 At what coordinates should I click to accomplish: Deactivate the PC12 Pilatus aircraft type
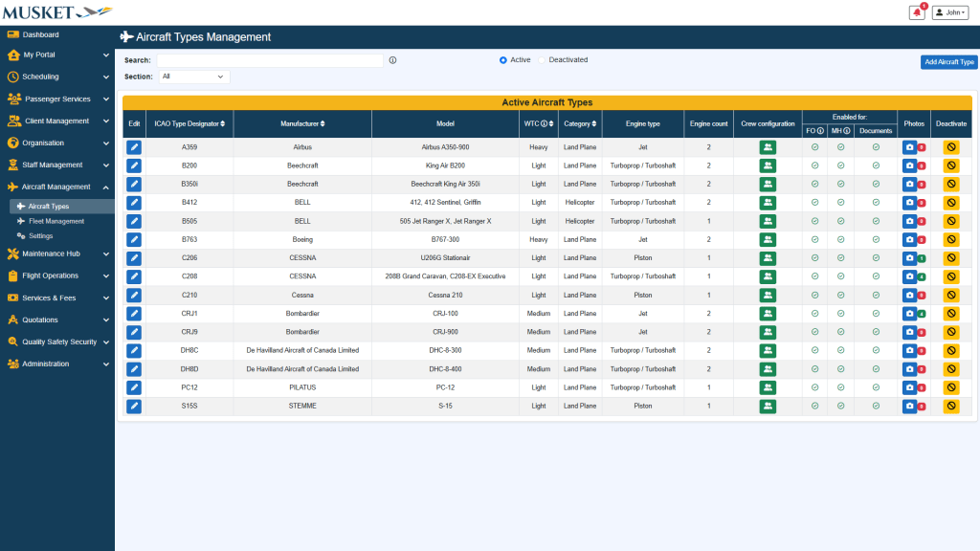(x=951, y=387)
